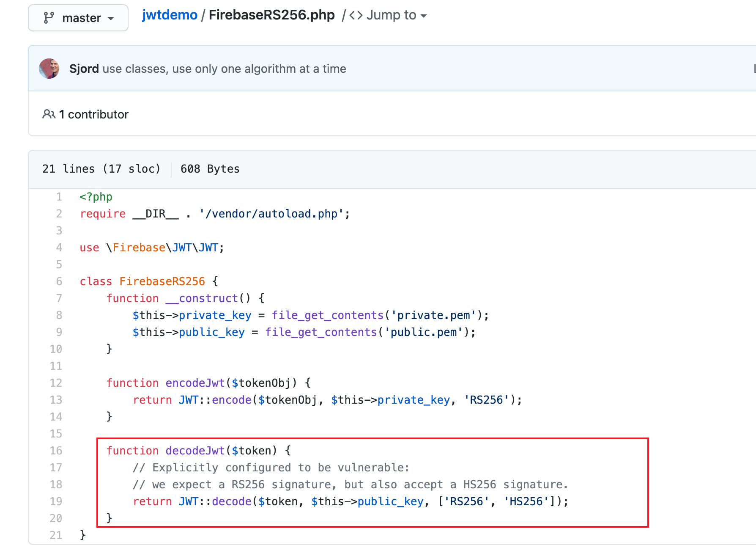Click the git branch icon

coord(49,18)
